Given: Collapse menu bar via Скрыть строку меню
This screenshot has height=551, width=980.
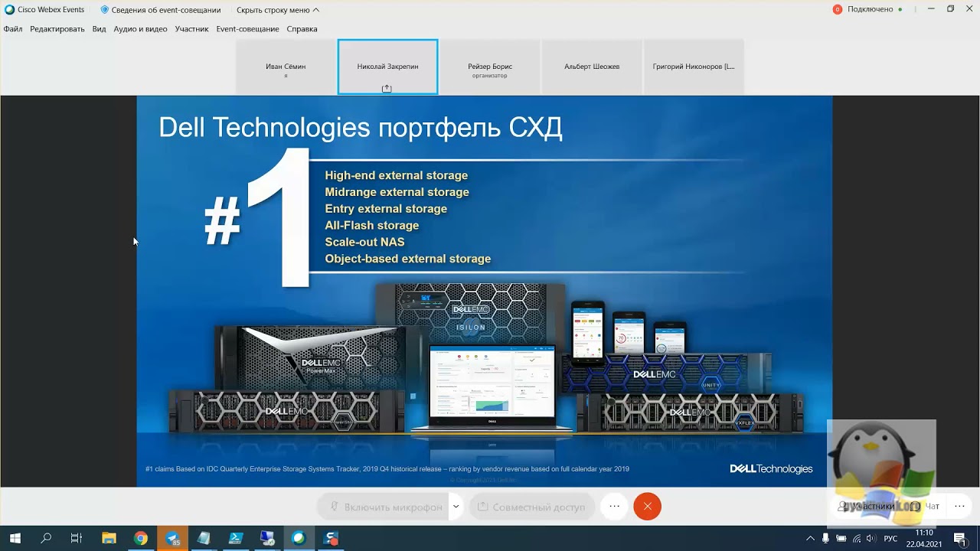Looking at the screenshot, I should (x=278, y=10).
